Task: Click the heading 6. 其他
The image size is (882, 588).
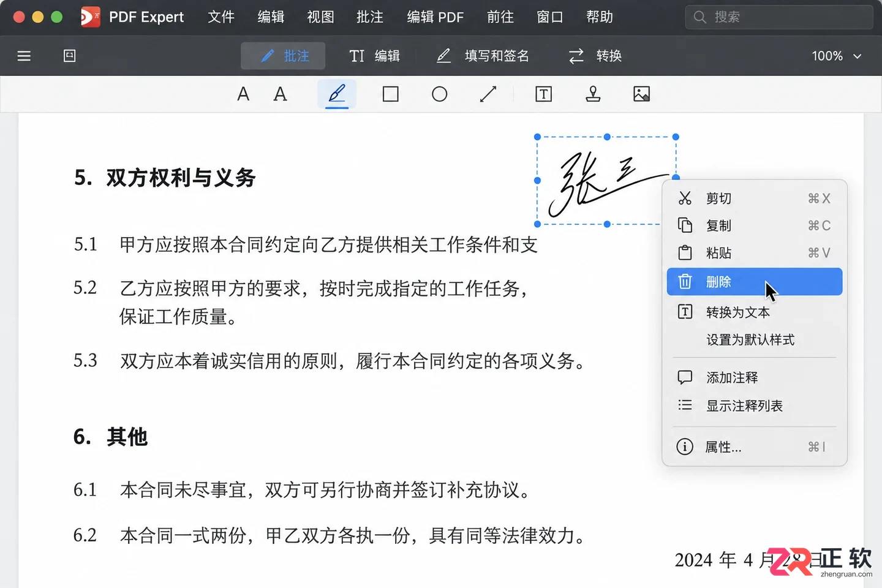Action: 110,437
